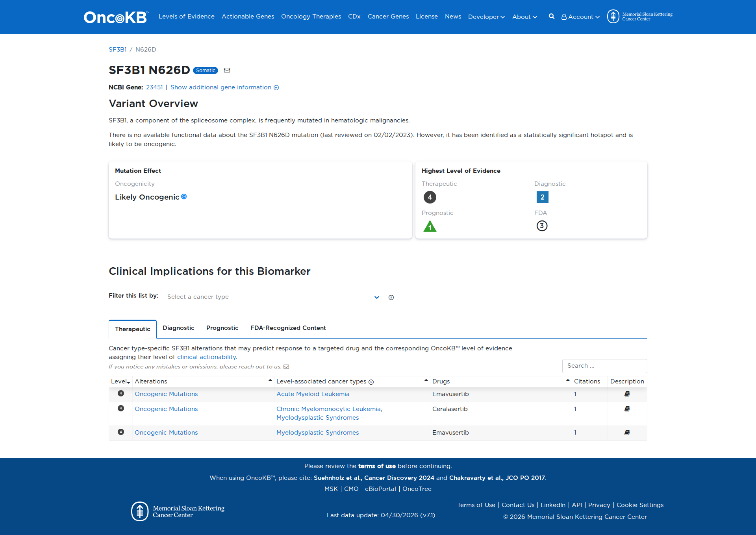Open the License page
The image size is (756, 535).
tap(427, 17)
